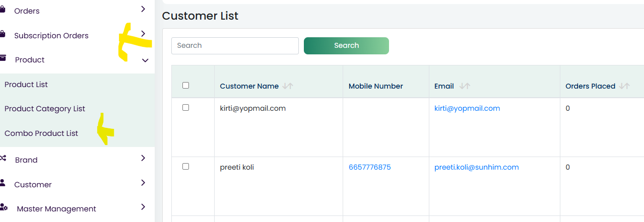Open Product Category List
This screenshot has width=644, height=222.
[x=45, y=109]
